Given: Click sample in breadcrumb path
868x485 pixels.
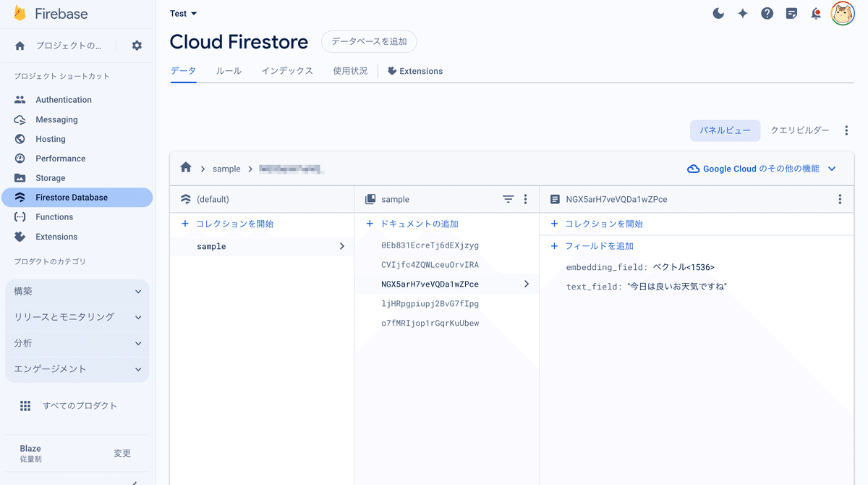Looking at the screenshot, I should pos(226,169).
